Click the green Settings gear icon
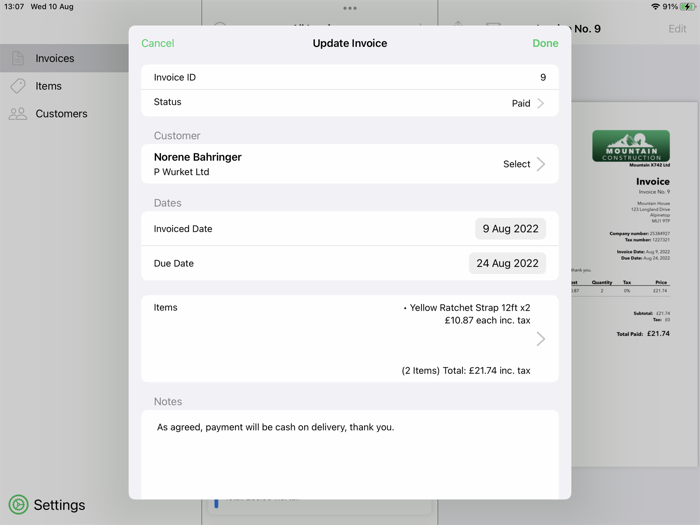This screenshot has height=525, width=700. click(18, 505)
